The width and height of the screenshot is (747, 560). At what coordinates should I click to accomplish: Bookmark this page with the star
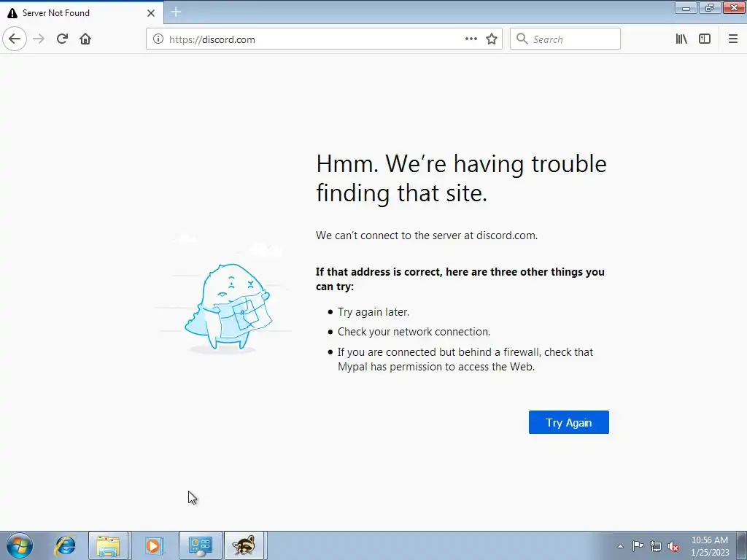click(x=492, y=39)
